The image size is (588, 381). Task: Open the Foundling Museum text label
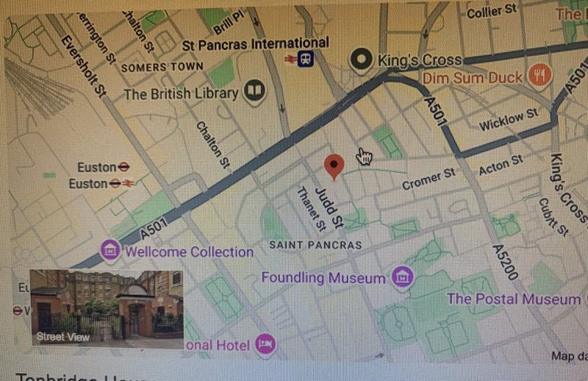[x=323, y=278]
